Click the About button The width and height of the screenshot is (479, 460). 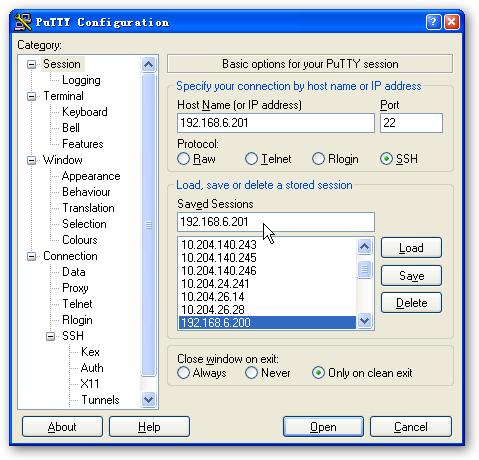coord(62,427)
